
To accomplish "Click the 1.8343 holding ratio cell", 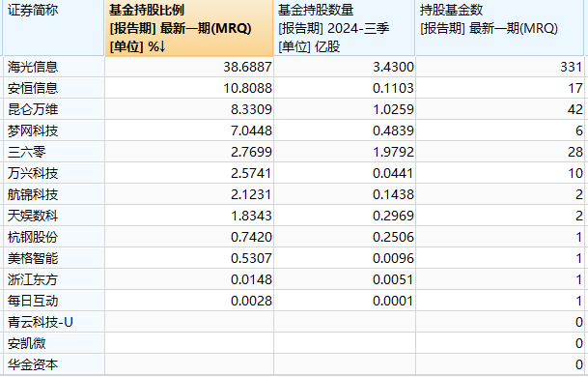I will pyautogui.click(x=189, y=216).
